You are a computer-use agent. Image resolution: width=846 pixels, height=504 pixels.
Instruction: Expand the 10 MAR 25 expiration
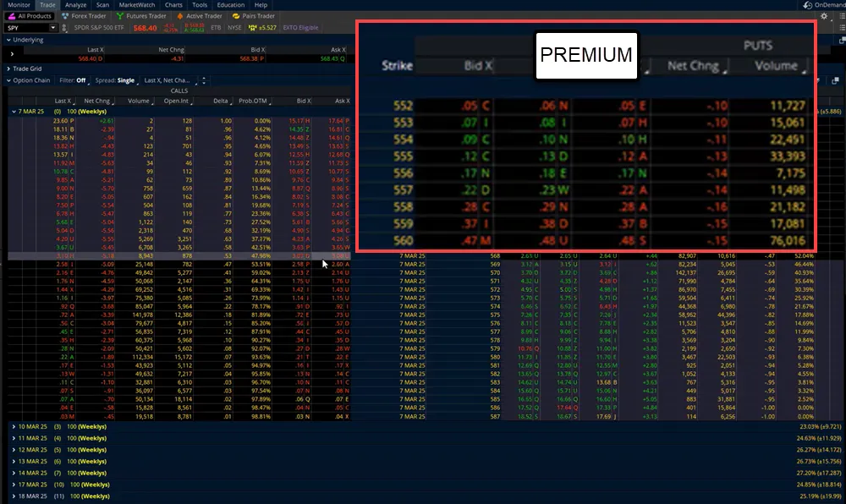click(14, 426)
